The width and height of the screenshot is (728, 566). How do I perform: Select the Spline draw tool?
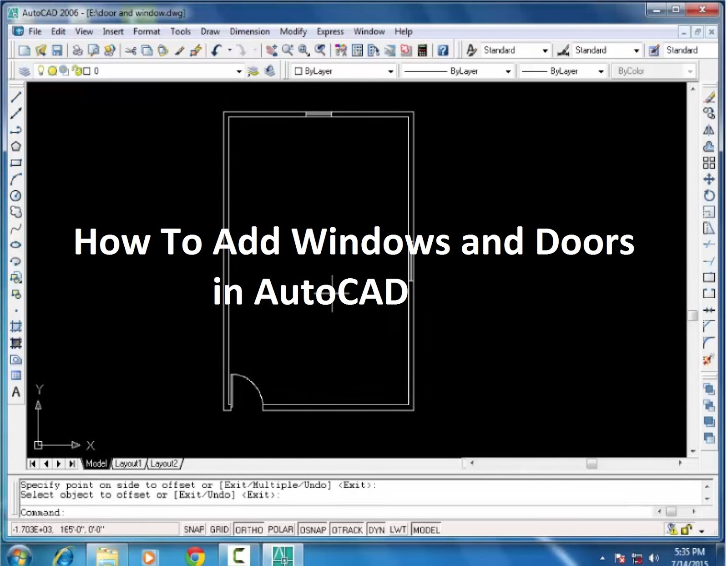pos(16,228)
